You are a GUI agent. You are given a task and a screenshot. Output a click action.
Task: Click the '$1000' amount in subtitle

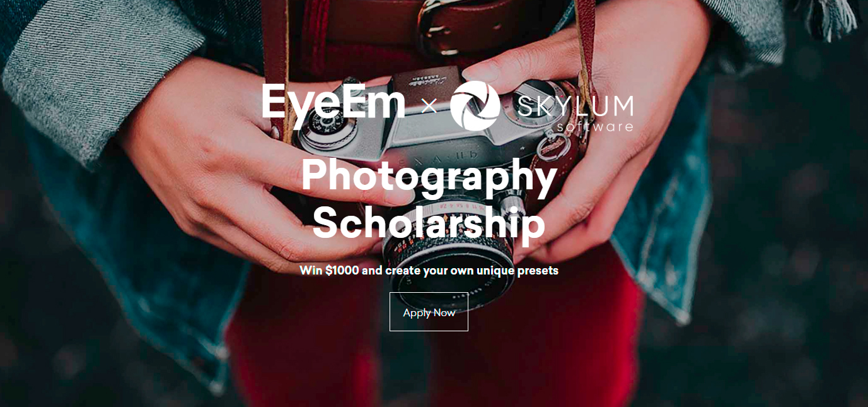342,271
